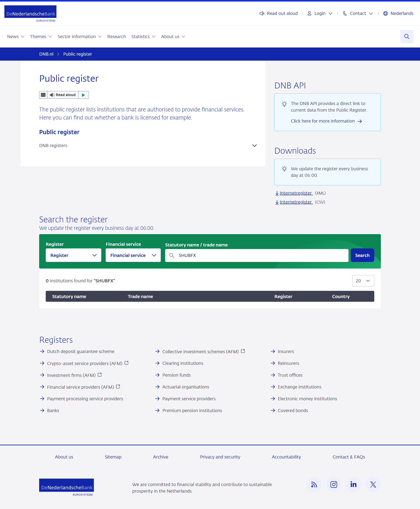Click here for more information about DNB API
The image size is (420, 509).
point(326,121)
